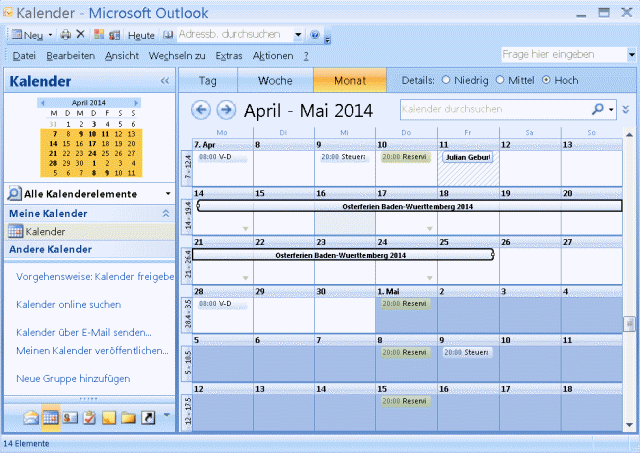Open Alle Kalenderelemente dropdown

168,194
